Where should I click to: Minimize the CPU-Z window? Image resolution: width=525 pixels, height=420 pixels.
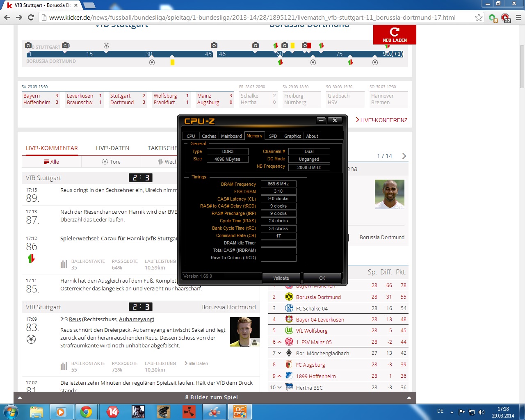click(x=322, y=120)
